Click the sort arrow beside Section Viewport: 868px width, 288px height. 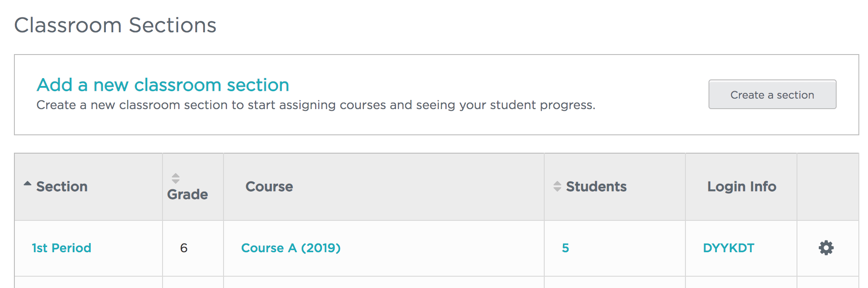click(x=27, y=184)
